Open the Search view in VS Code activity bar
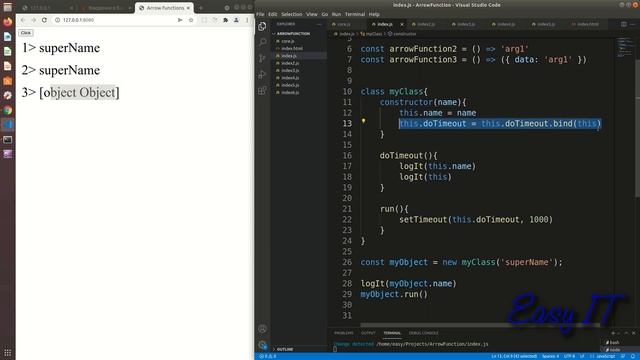Viewport: 640px width, 360px height. click(x=262, y=42)
